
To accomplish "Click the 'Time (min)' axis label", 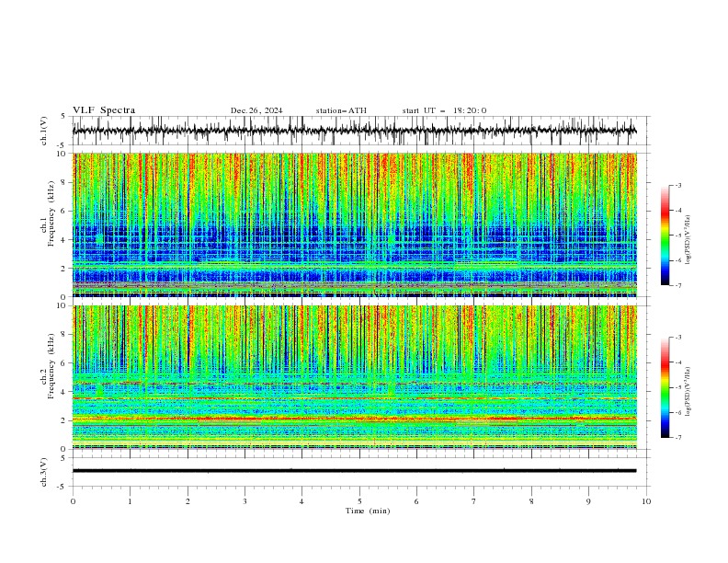I will tap(368, 511).
